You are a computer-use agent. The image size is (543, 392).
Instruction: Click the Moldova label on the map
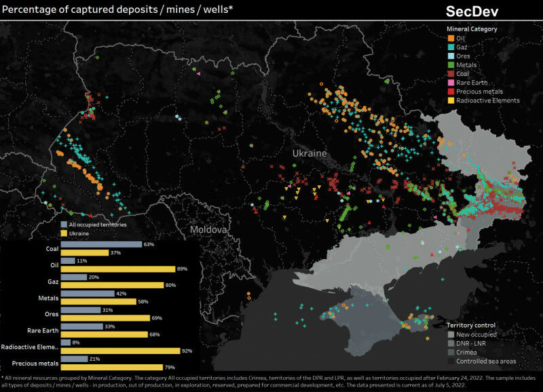click(x=208, y=230)
